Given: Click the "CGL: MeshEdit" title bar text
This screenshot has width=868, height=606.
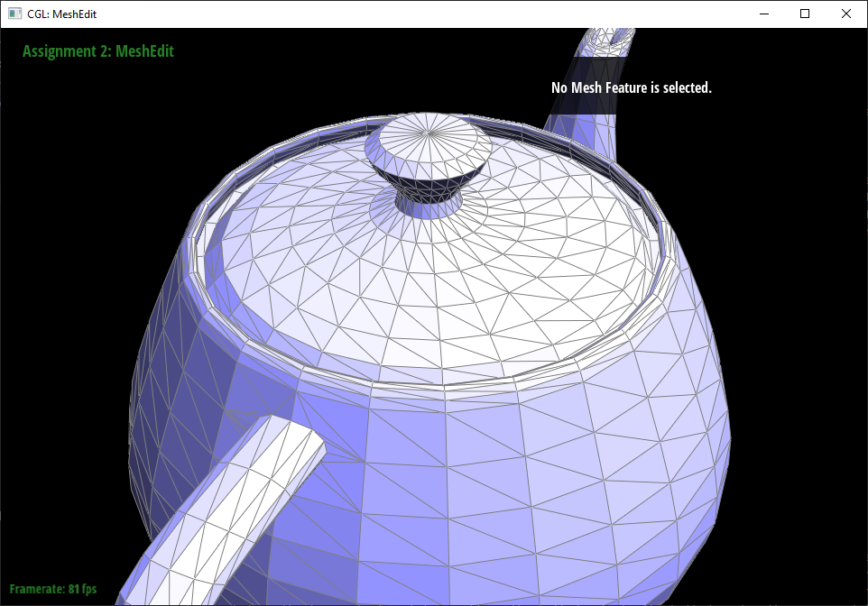Looking at the screenshot, I should pyautogui.click(x=61, y=14).
